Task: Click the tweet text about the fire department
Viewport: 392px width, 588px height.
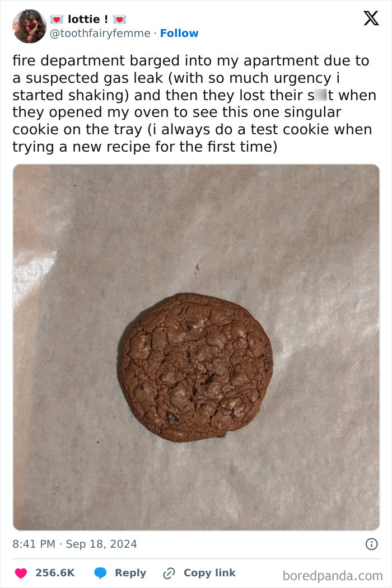Action: click(194, 104)
